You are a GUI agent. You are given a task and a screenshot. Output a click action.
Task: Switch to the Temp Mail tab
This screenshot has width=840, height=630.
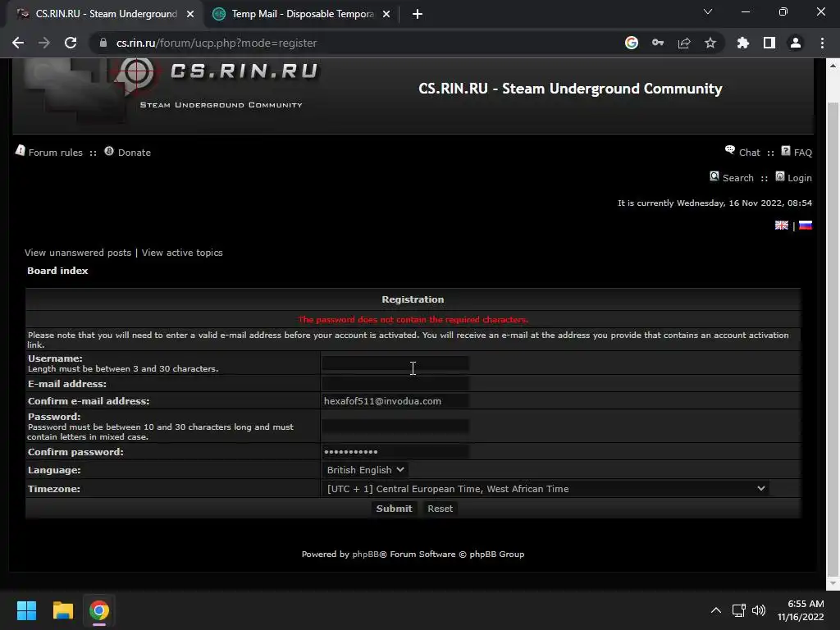pos(302,14)
